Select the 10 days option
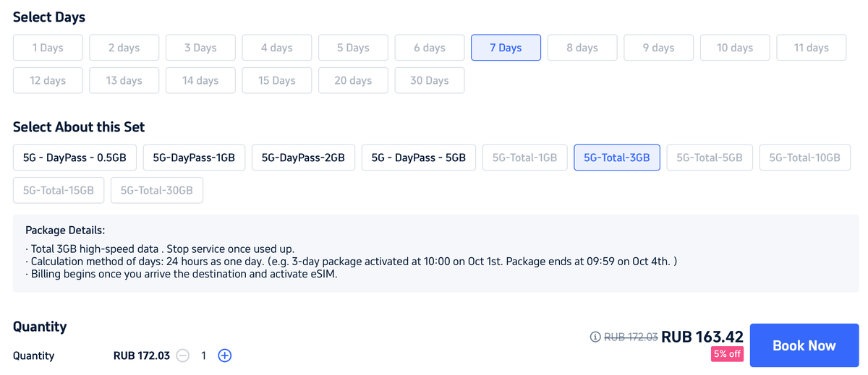 coord(735,48)
